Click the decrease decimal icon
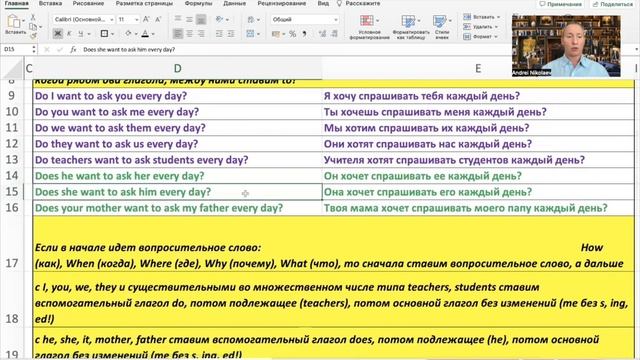 (334, 34)
